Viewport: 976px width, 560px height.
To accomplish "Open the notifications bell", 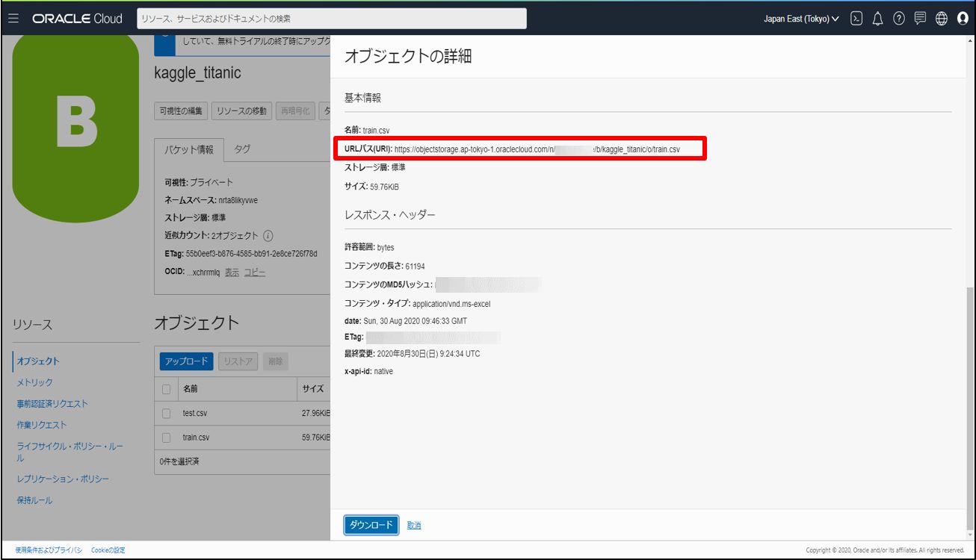I will point(878,19).
